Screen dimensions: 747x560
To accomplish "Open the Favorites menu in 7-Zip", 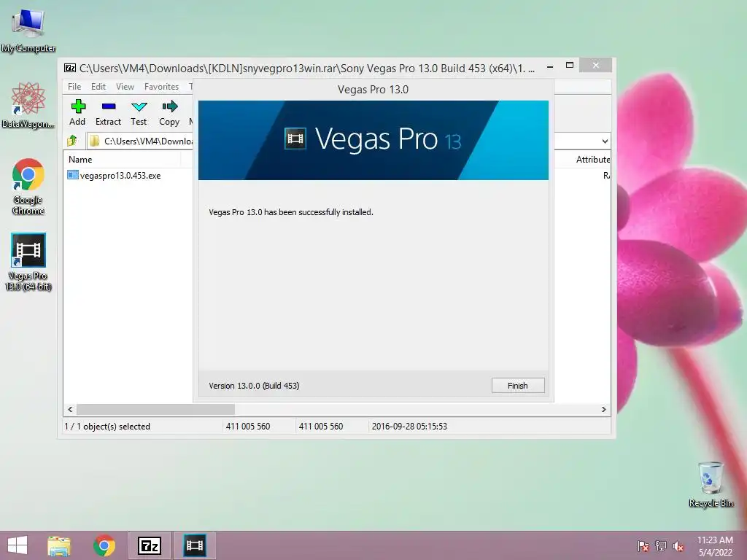I will pyautogui.click(x=161, y=87).
